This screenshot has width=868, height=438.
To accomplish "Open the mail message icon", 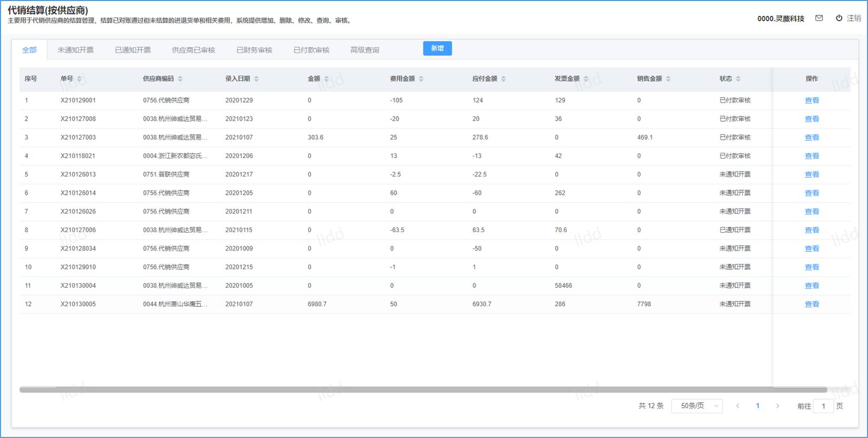I will pyautogui.click(x=819, y=18).
